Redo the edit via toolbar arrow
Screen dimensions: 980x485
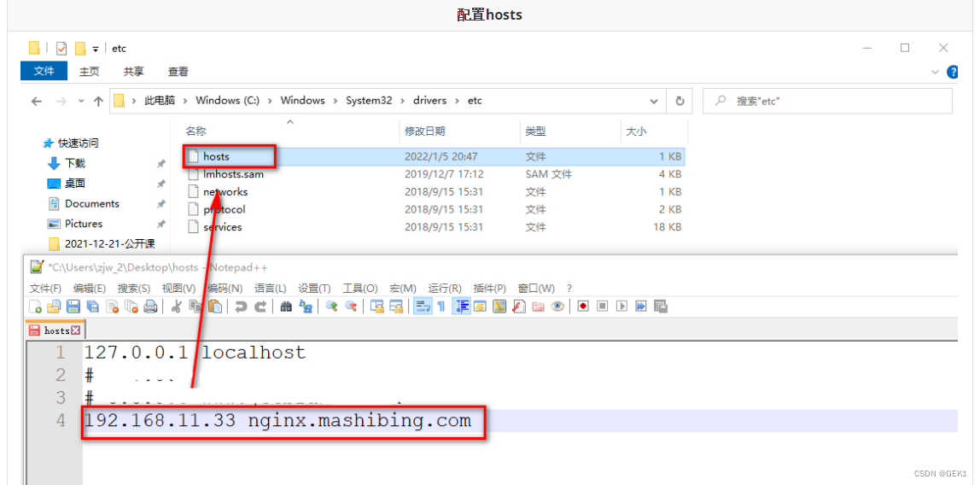260,307
